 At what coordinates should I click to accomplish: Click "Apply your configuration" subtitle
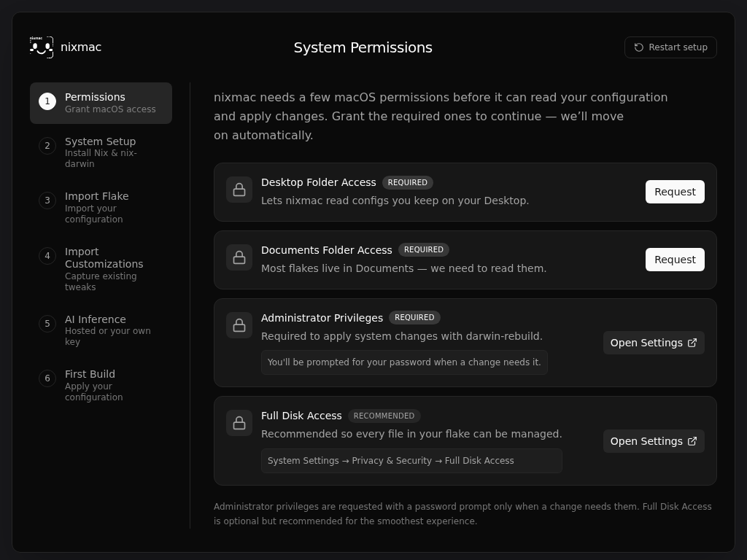[x=94, y=392]
